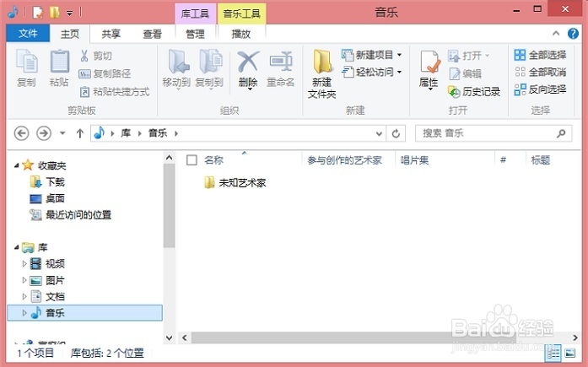Click Select all (全部选择)

540,55
